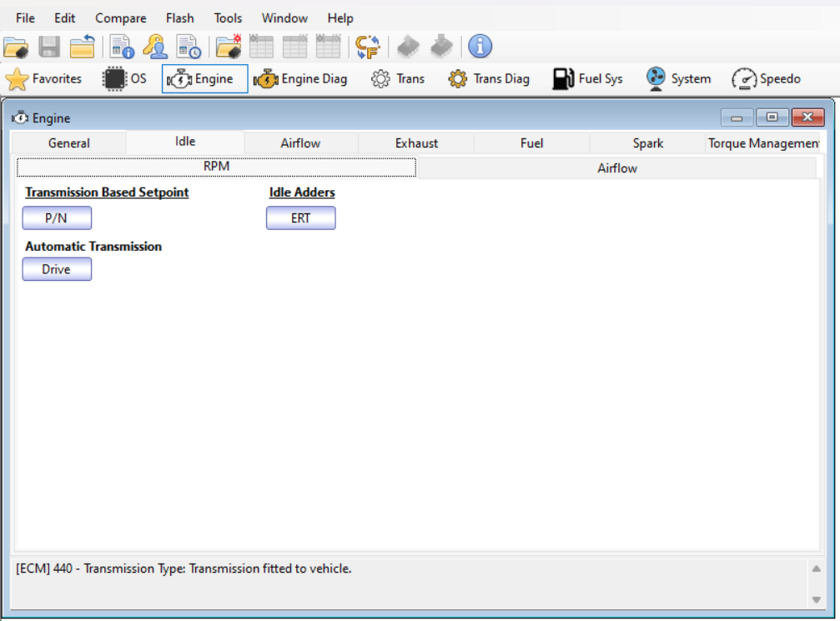Open the Flash menu
This screenshot has width=840, height=621.
(179, 18)
